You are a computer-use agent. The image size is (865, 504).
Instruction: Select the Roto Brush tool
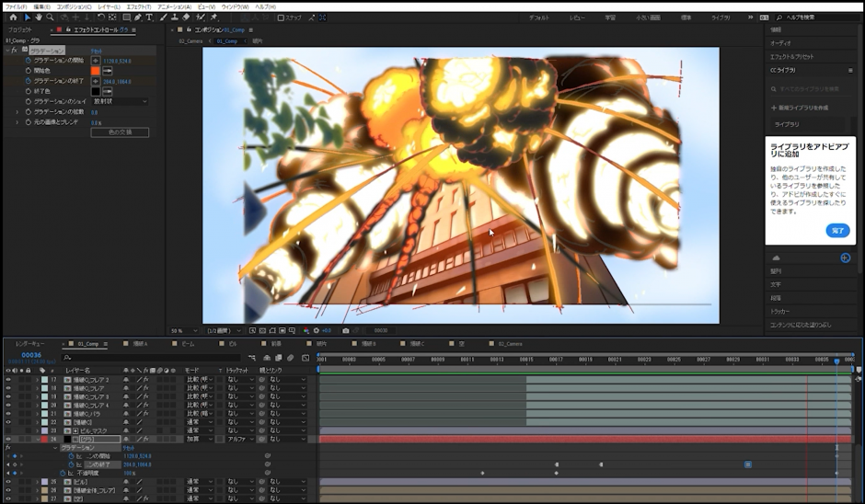(x=201, y=17)
